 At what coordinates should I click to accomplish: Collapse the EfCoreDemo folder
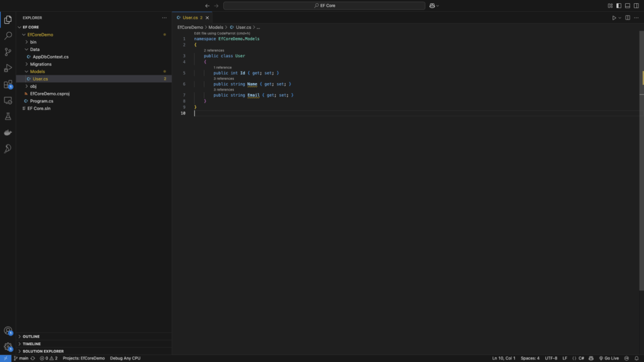24,35
